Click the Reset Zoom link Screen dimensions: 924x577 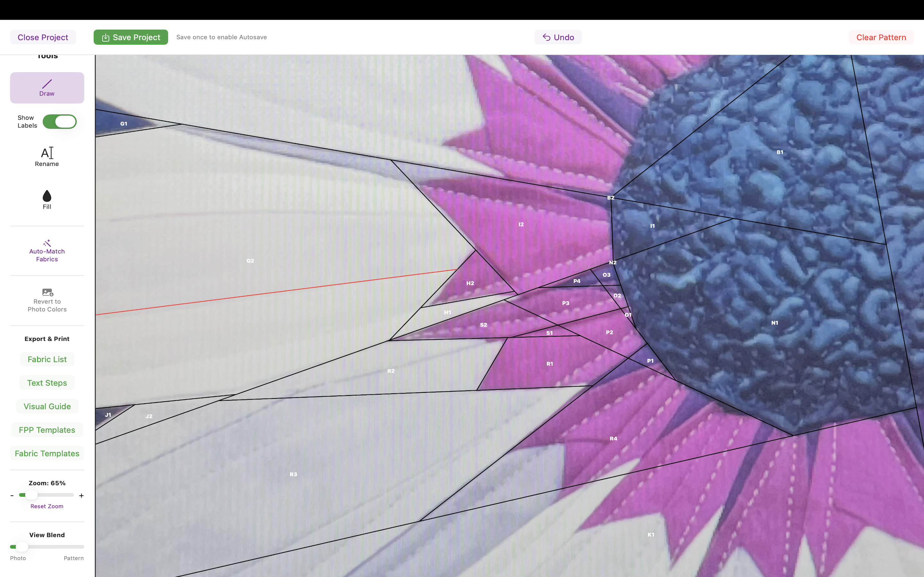(x=47, y=506)
